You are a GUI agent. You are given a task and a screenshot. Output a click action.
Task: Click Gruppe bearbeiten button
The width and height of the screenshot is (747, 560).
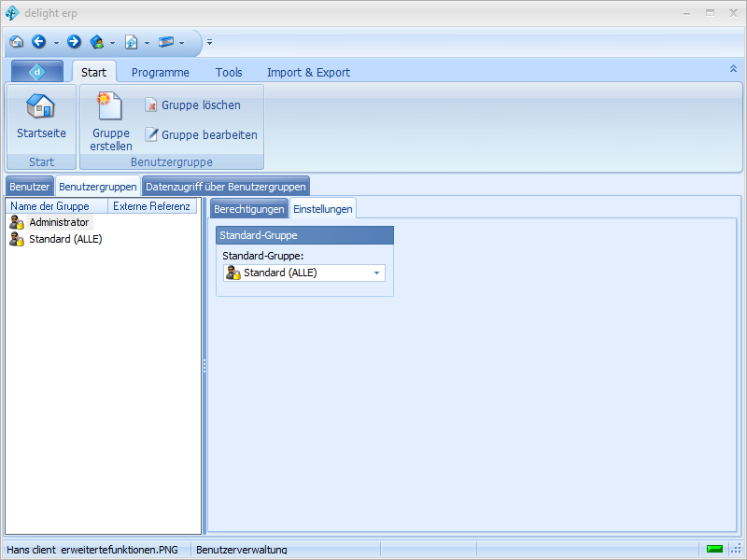click(201, 135)
